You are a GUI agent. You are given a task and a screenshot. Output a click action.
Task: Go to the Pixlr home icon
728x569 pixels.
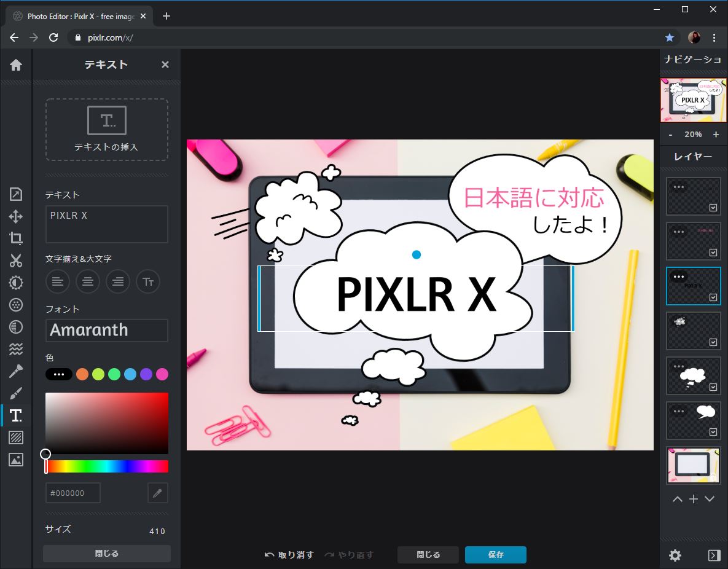coord(16,65)
